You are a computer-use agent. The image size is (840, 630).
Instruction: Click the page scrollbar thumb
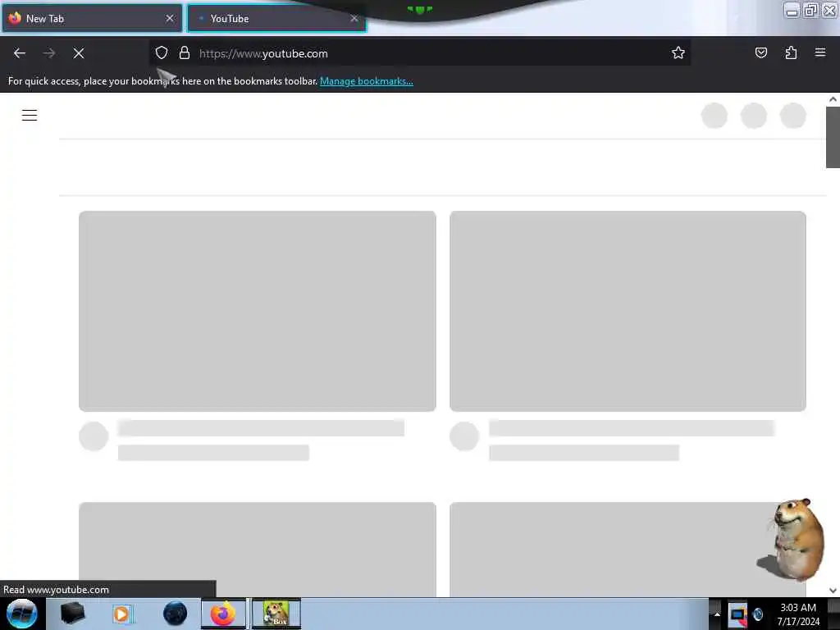(x=833, y=137)
